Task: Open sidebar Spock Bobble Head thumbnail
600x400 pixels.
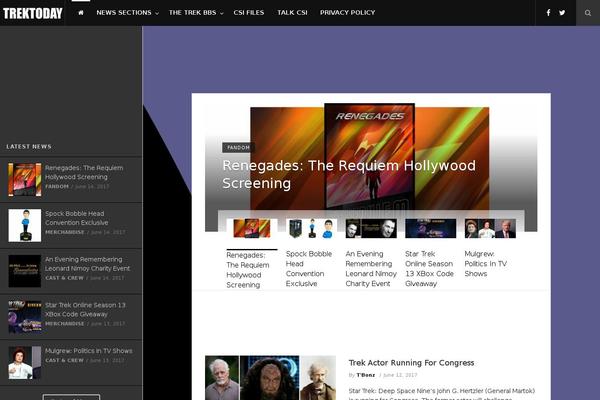Action: 25,225
